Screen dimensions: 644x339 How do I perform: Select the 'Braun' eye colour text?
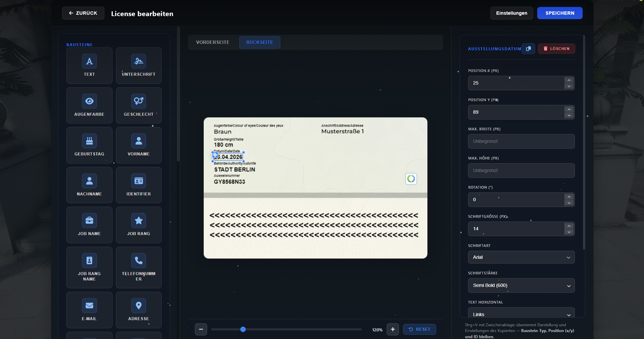tap(223, 132)
